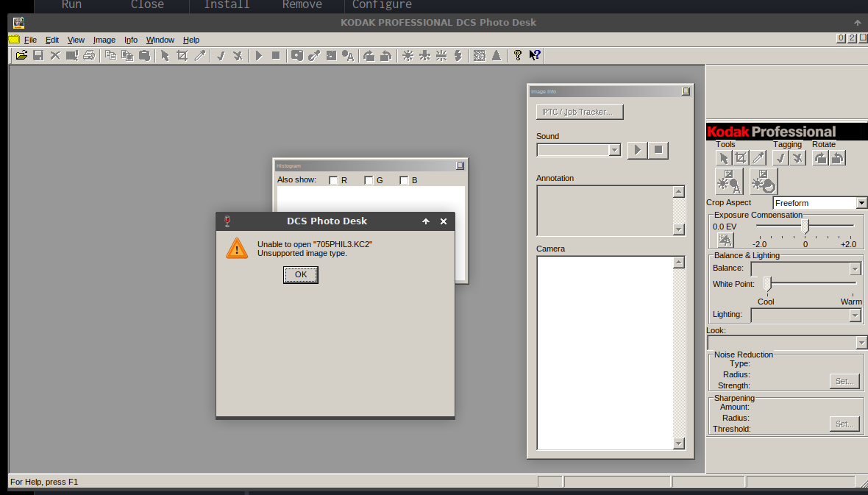Open the Help menu
Viewport: 868px width, 495px height.
[191, 40]
